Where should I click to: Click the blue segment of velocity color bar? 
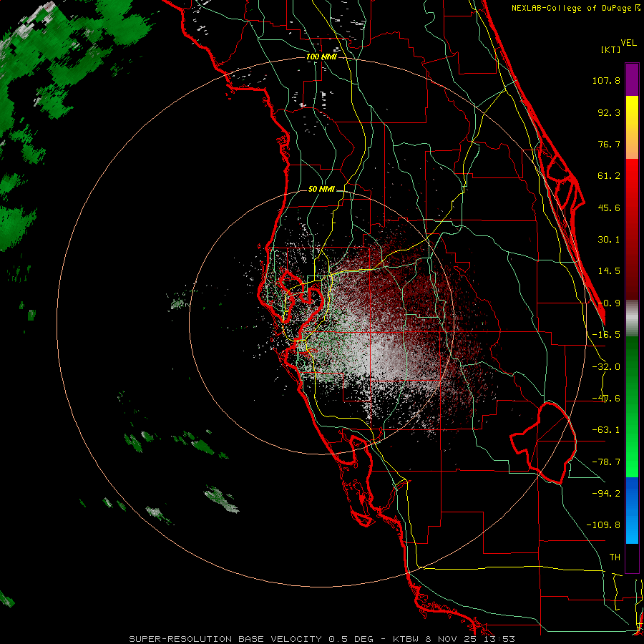click(632, 510)
